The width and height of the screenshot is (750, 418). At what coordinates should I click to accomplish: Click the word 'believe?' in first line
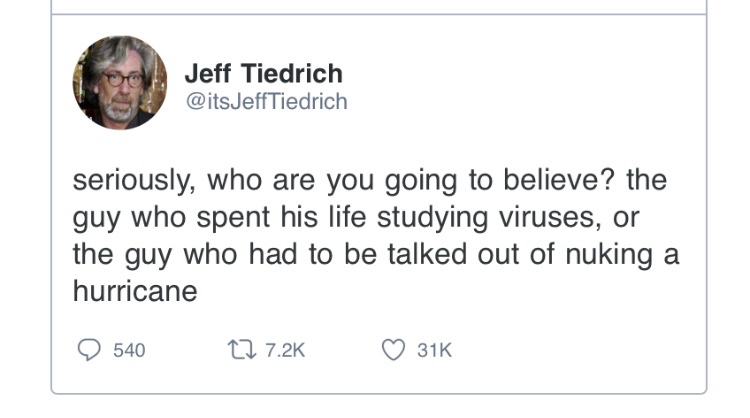point(558,183)
